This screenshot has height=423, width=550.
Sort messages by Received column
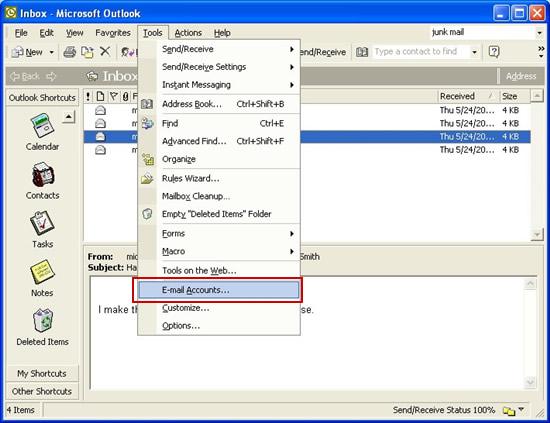[468, 96]
